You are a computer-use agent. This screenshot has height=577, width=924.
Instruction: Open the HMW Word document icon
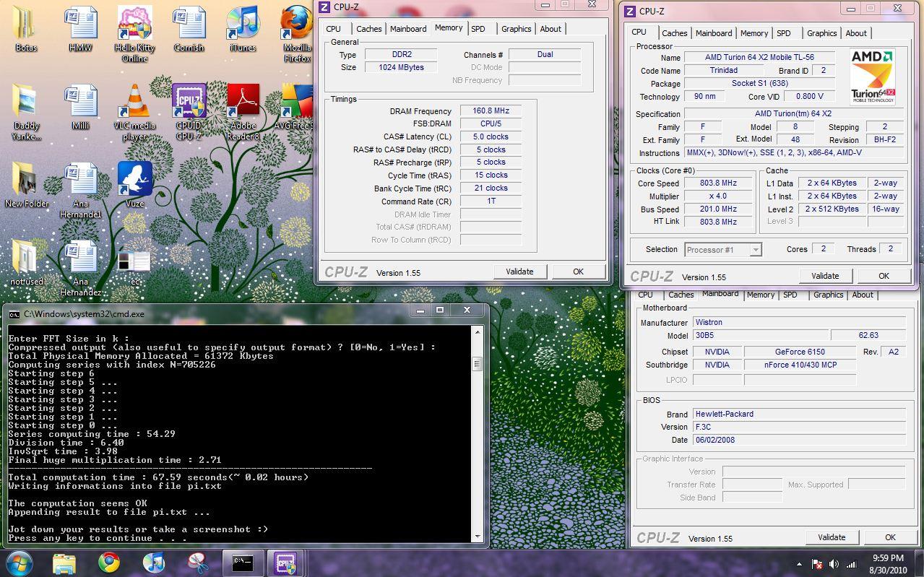80,29
